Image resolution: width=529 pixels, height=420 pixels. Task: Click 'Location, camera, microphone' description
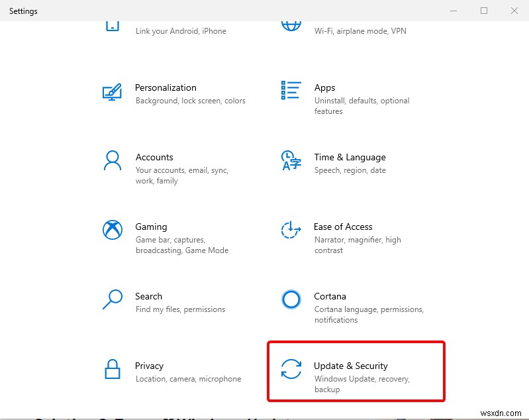click(188, 379)
